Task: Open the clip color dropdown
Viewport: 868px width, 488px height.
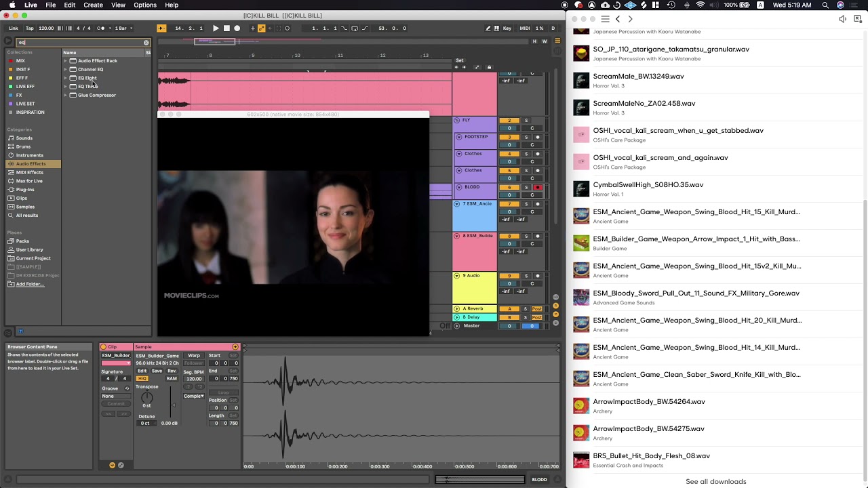Action: point(116,363)
